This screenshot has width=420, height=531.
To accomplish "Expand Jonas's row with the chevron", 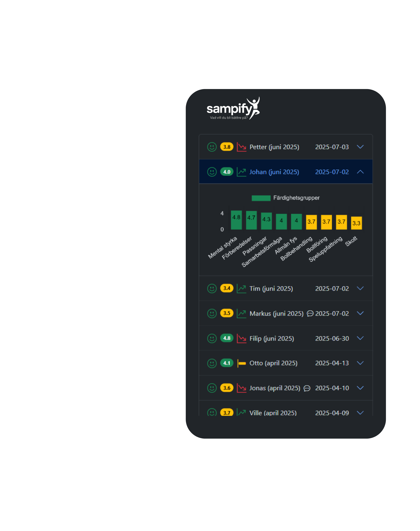I will (360, 388).
